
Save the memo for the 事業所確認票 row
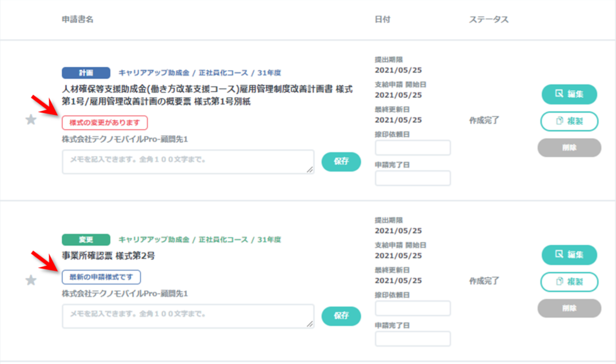pos(341,315)
